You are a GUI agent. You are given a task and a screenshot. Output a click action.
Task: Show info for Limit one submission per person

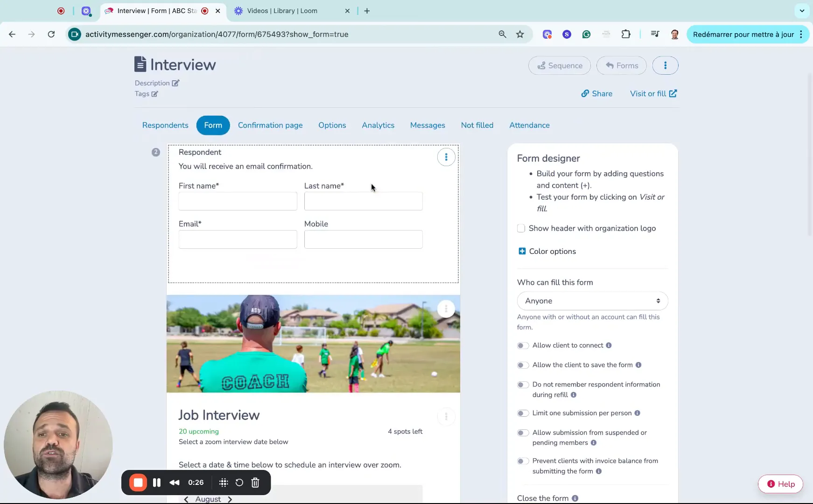pos(638,413)
